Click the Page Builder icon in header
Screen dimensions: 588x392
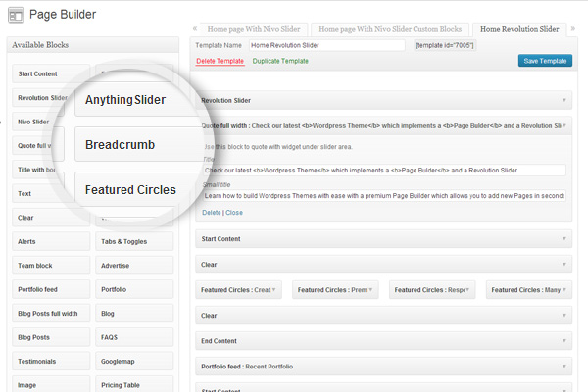click(x=16, y=15)
